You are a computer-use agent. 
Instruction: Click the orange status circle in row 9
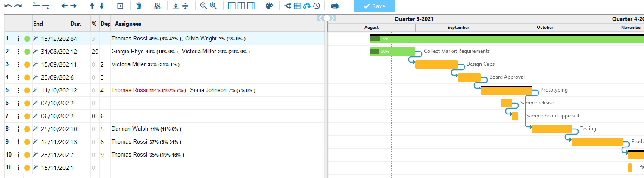pos(27,142)
